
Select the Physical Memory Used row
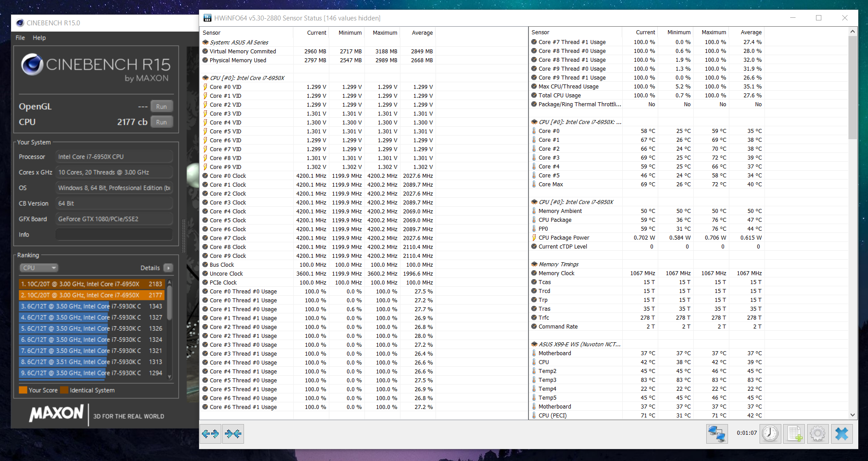(318, 60)
